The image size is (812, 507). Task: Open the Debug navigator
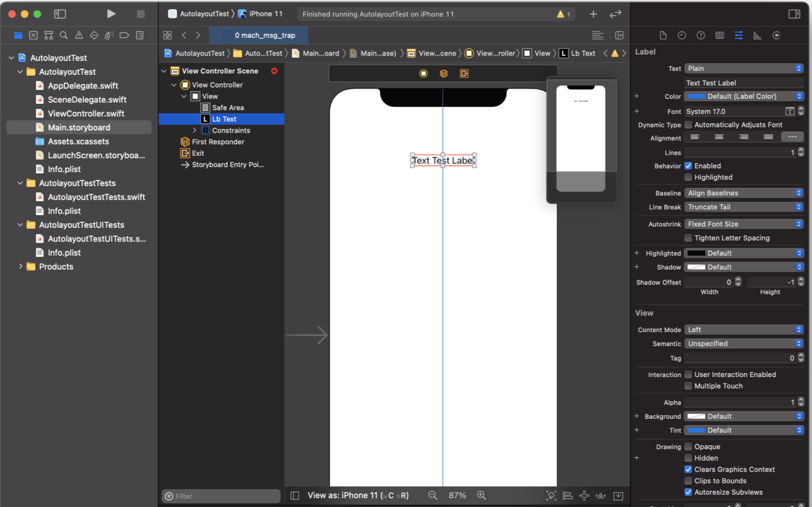(109, 35)
